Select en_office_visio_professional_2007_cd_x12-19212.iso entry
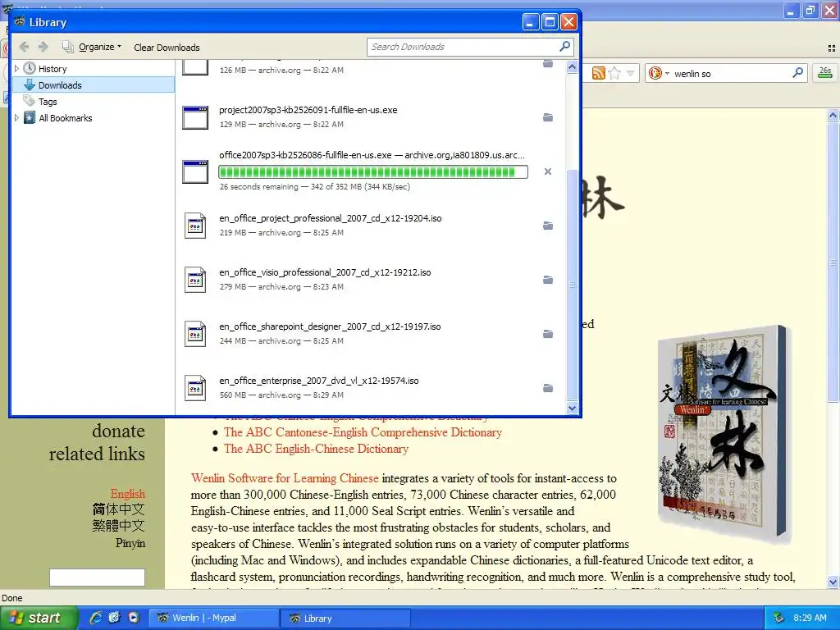840x630 pixels. pyautogui.click(x=371, y=280)
